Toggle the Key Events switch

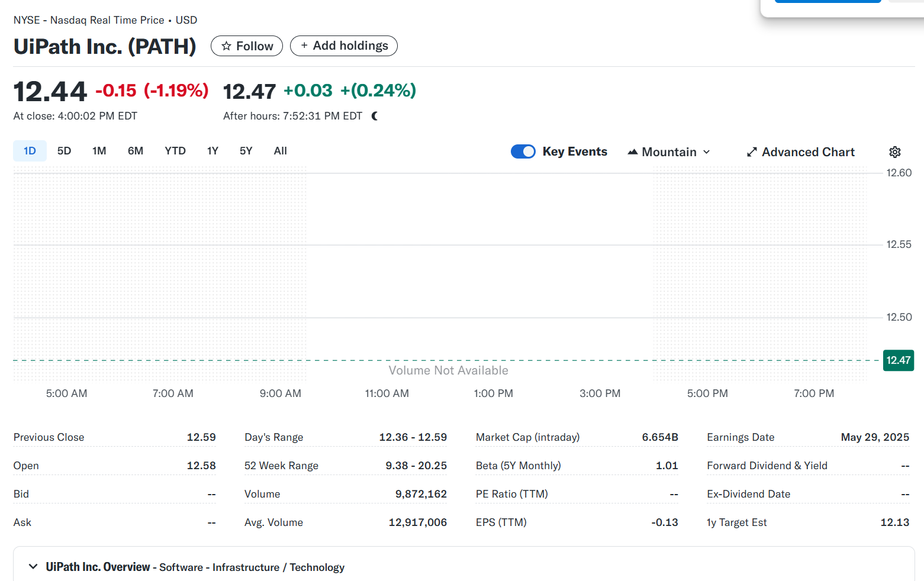[523, 151]
